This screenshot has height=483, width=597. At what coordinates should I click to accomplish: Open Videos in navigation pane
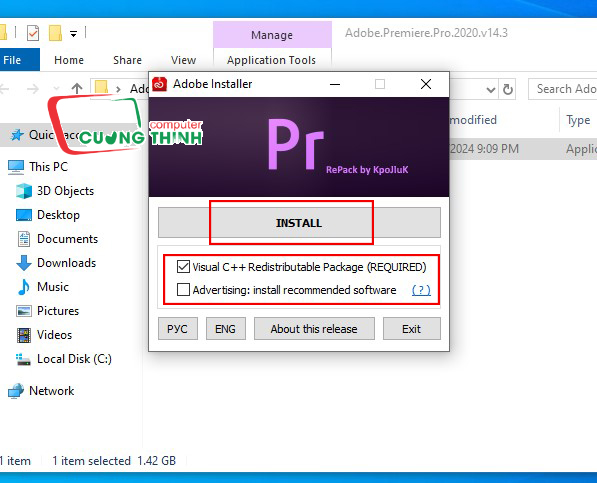(54, 335)
